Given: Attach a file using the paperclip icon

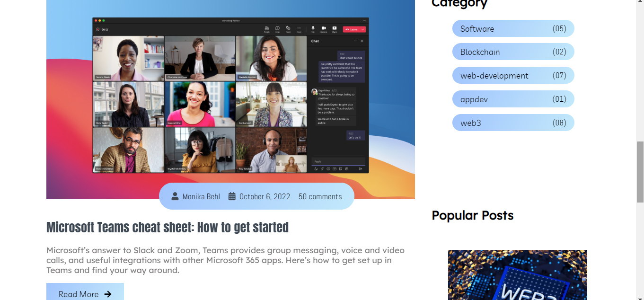Looking at the screenshot, I should click(322, 168).
